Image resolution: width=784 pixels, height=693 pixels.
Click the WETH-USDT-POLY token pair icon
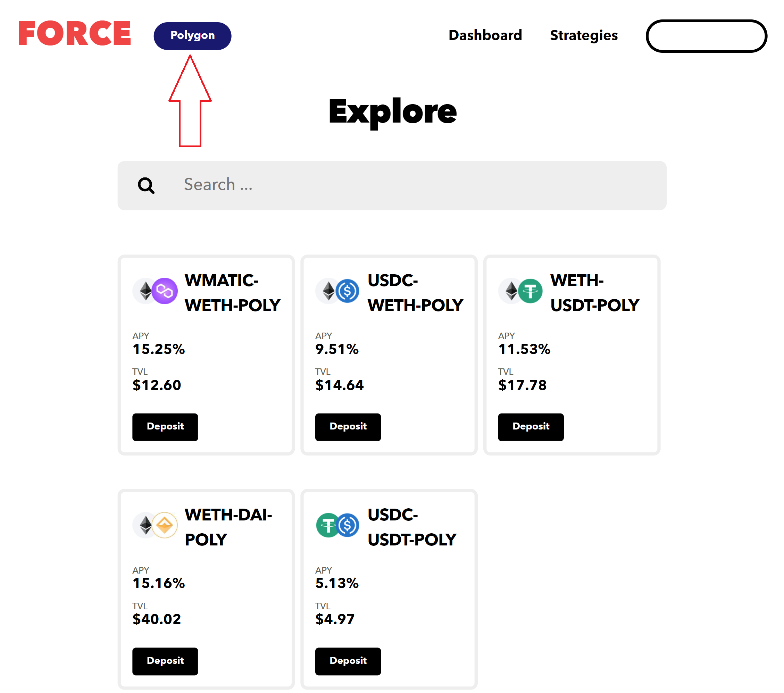pyautogui.click(x=520, y=291)
